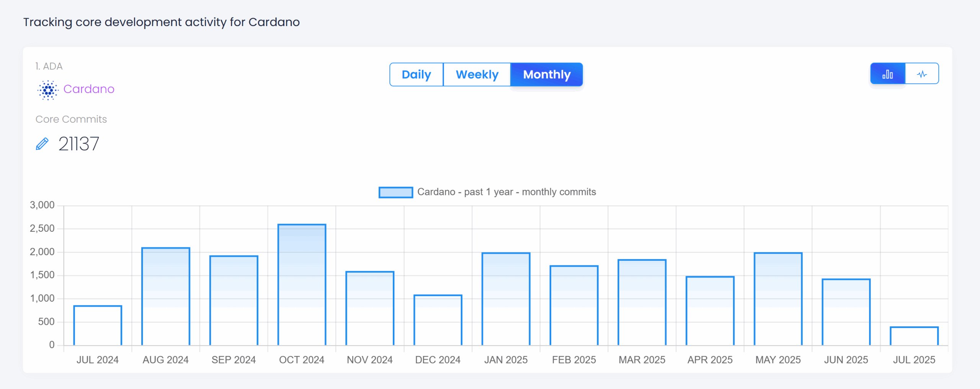Screen dimensions: 980x389
Task: Click the '1. ADA' rank text
Action: point(49,67)
